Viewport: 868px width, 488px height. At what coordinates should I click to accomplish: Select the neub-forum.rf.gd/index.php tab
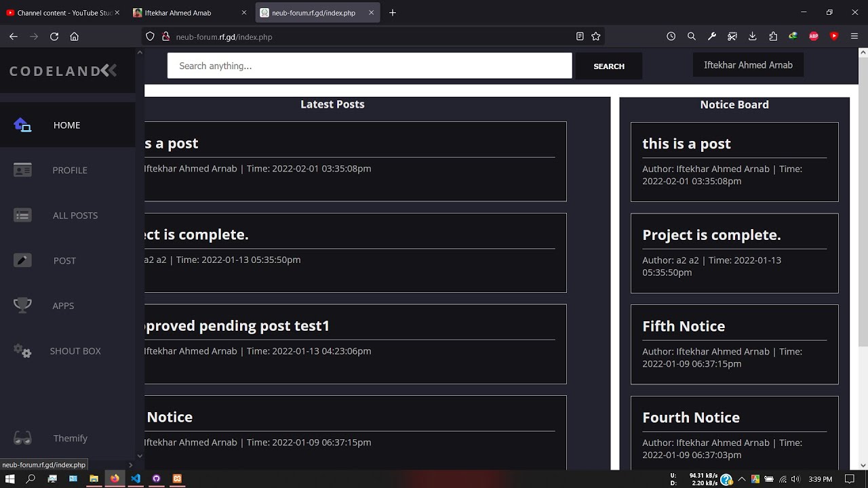pyautogui.click(x=317, y=13)
